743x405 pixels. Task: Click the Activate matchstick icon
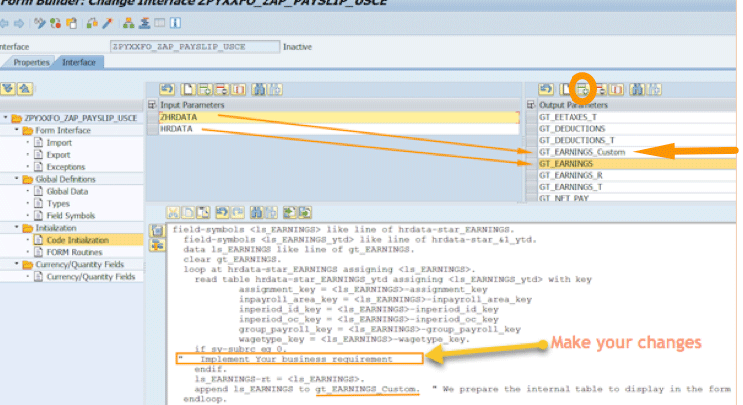pyautogui.click(x=108, y=23)
